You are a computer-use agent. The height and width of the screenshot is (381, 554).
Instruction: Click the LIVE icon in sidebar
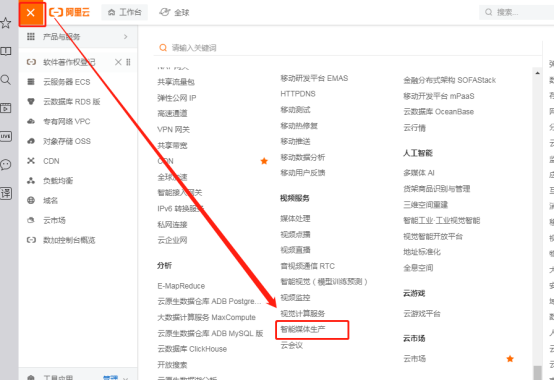(x=6, y=136)
